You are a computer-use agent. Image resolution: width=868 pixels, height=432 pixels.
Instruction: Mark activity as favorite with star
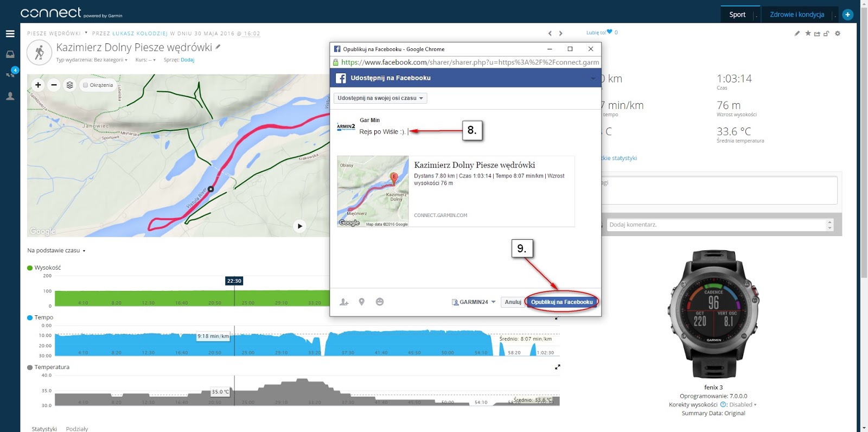[x=808, y=33]
